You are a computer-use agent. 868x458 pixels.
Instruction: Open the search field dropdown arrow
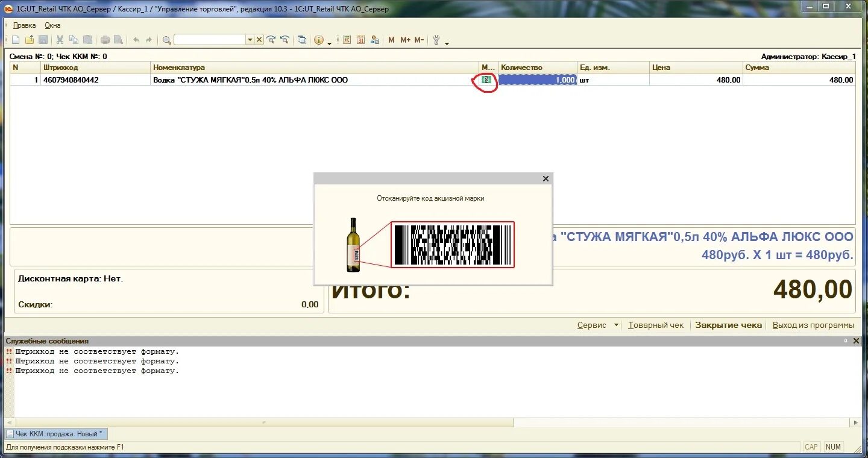(x=250, y=40)
